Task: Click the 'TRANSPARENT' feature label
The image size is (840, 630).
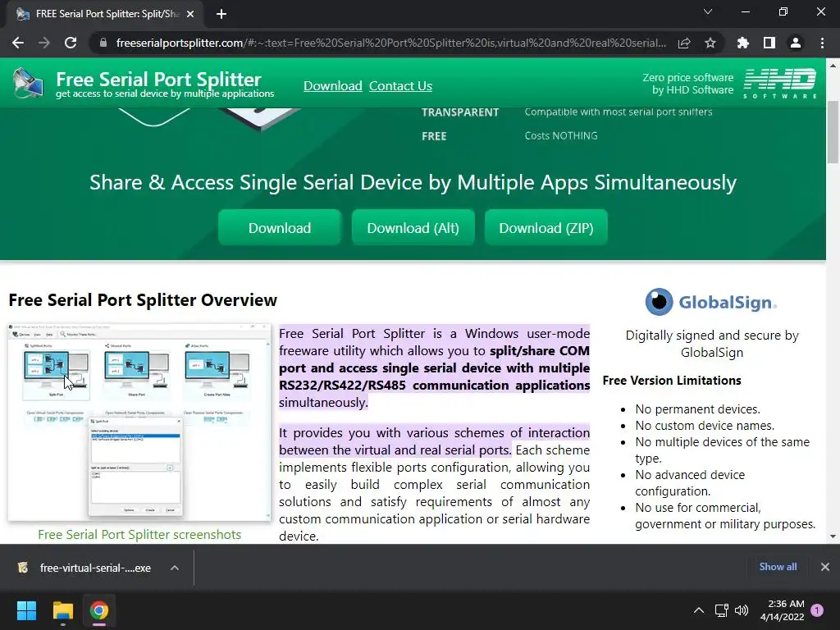Action: pos(460,112)
